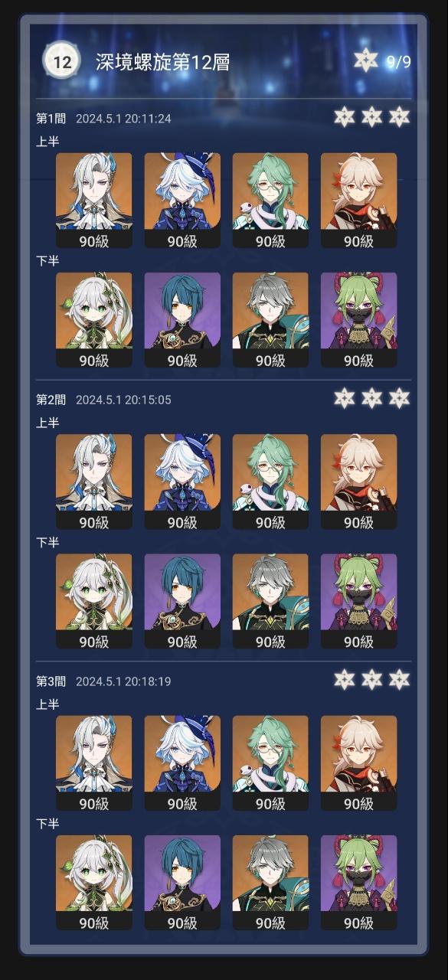Pick Kuki Shinobu portrait in chamber 2 second half

[x=358, y=601]
